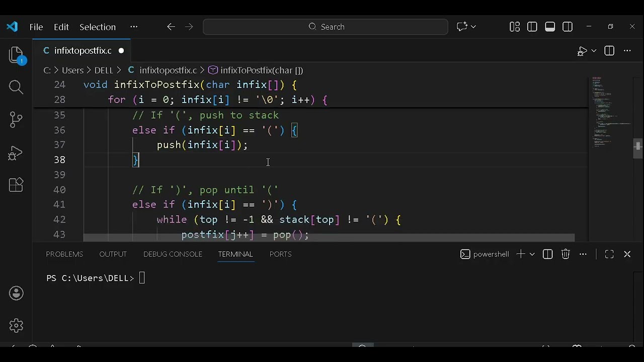Close the unsaved infixtopostfix.c tab dot

121,51
